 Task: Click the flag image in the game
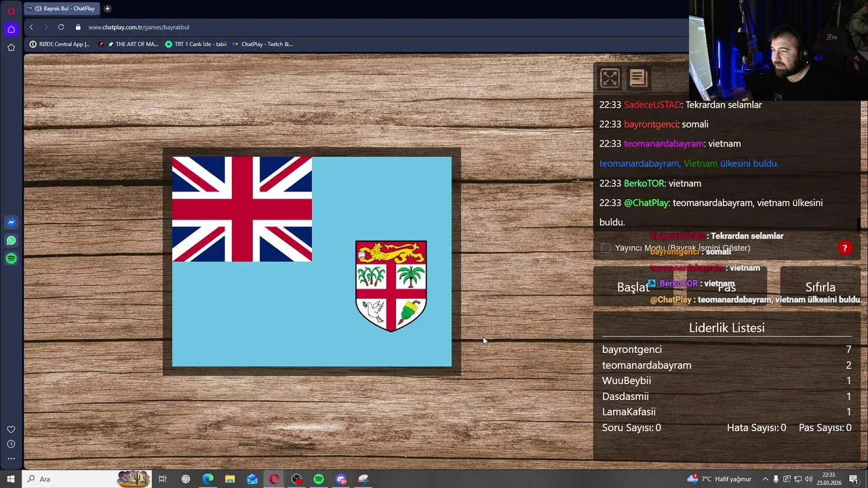click(x=312, y=262)
